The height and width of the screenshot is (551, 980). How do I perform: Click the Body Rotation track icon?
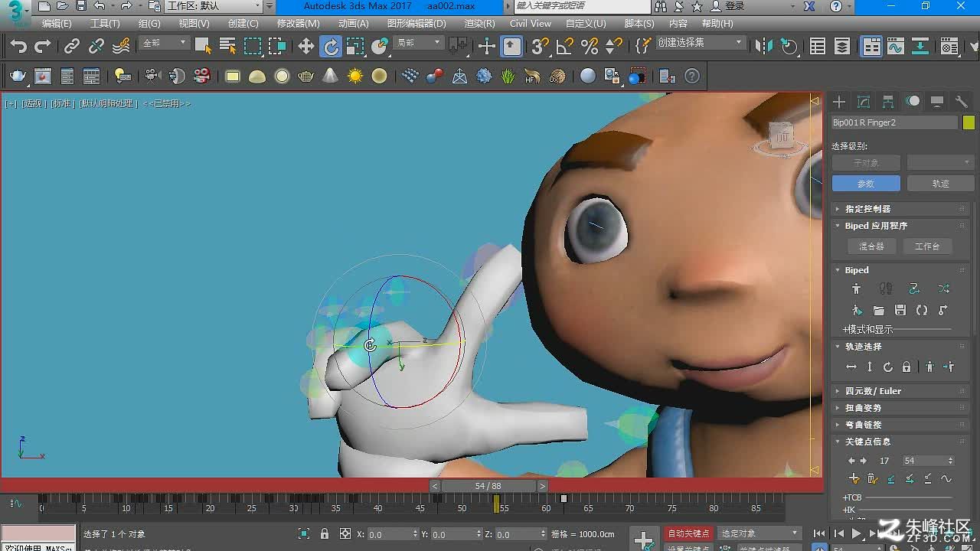pos(888,367)
